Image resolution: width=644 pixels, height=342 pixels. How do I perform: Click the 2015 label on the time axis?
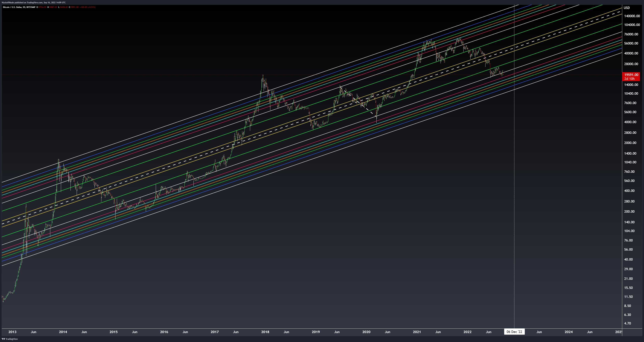114,332
